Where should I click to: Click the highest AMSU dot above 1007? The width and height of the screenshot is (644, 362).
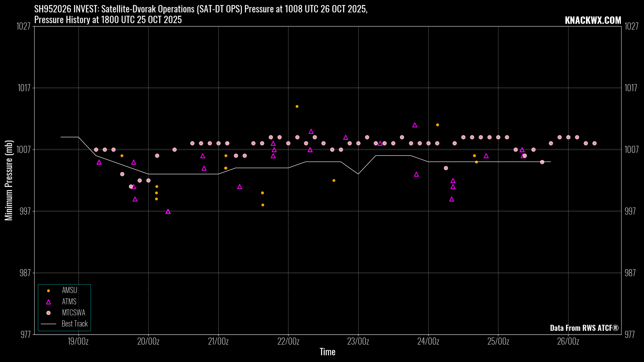coord(297,107)
